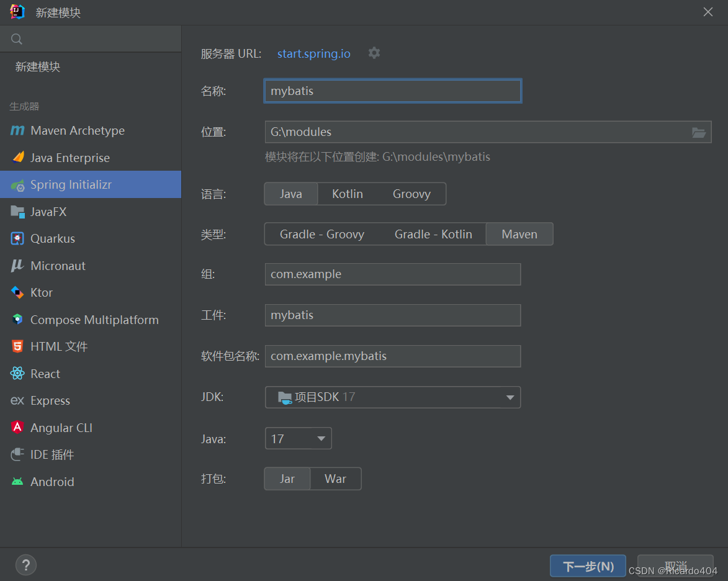The width and height of the screenshot is (728, 581).
Task: Select the Micronaut generator icon
Action: (x=18, y=265)
